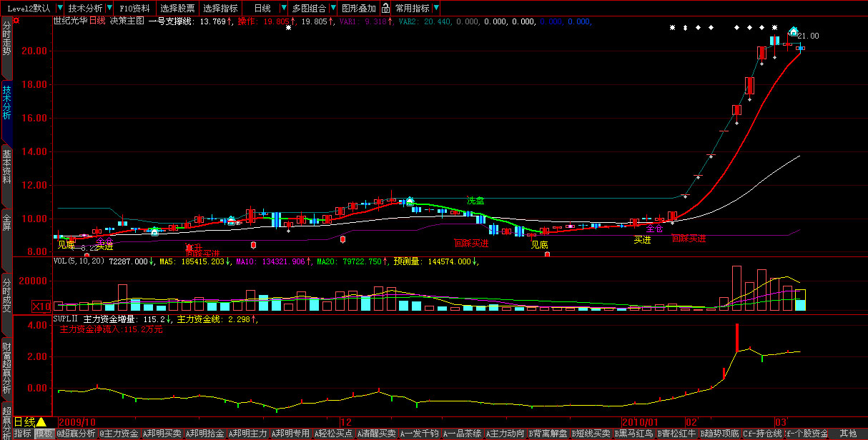Screen dimensions: 868x440
Task: Open the Level2默认 dropdown arrow
Action: [x=59, y=9]
